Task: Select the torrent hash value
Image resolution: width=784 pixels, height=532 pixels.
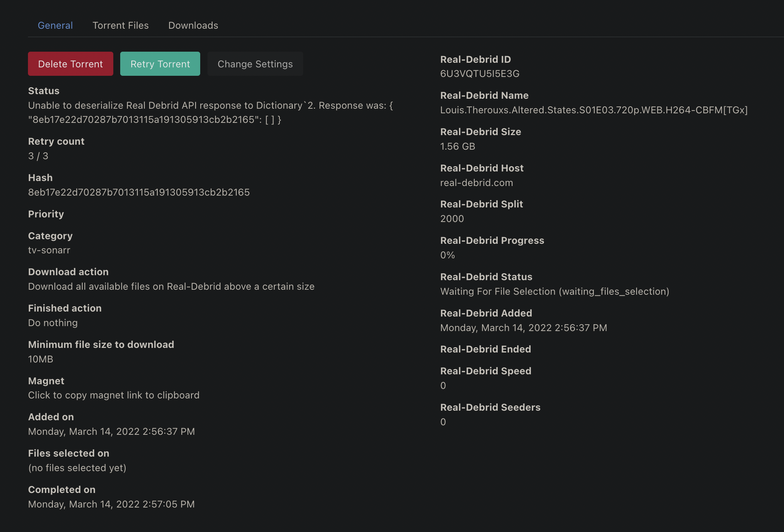Action: point(139,192)
